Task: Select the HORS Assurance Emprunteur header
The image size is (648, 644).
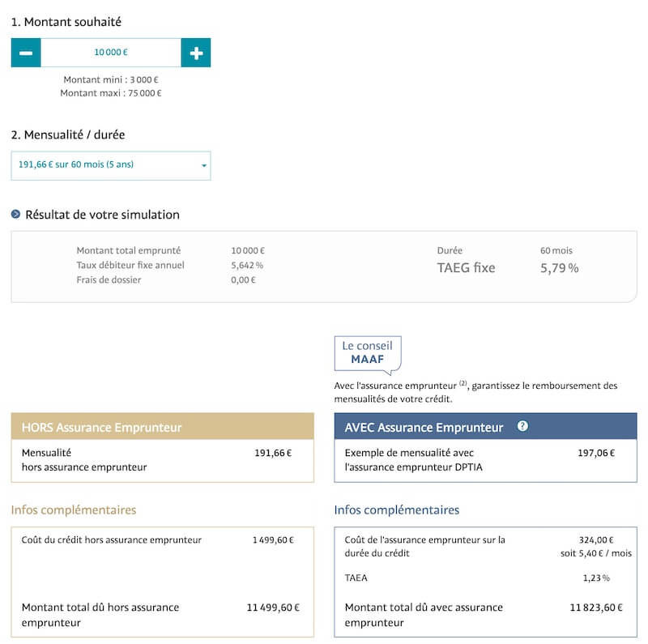Action: coord(162,427)
